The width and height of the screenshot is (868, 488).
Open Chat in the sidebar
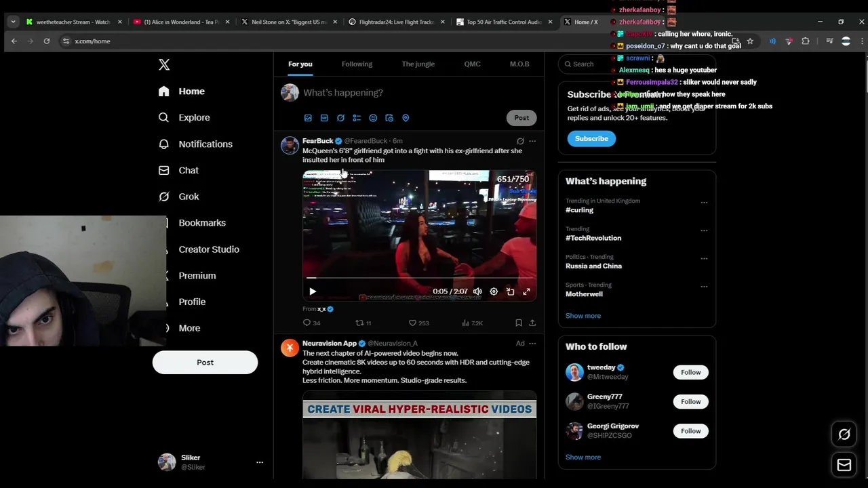(x=178, y=170)
